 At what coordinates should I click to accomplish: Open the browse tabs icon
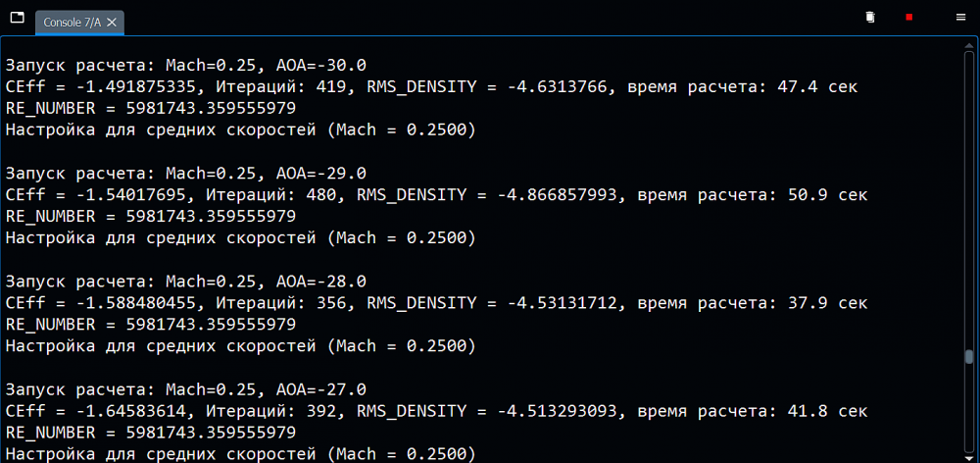pos(17,19)
